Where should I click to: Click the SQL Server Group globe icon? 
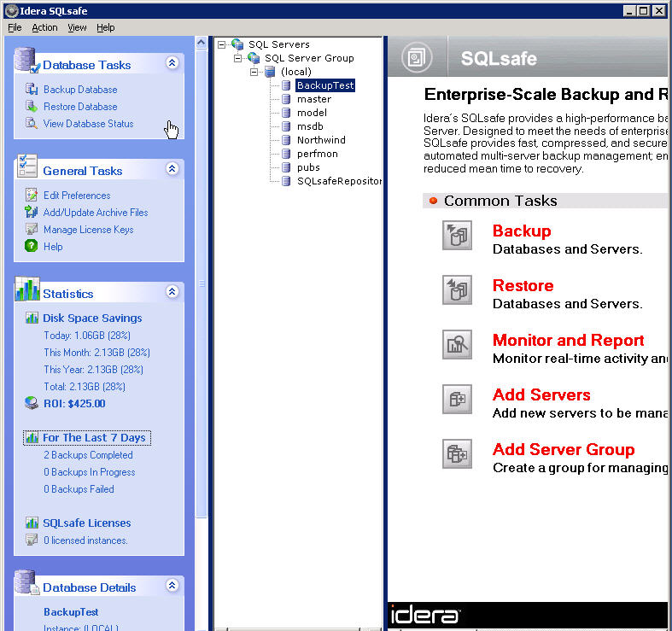tap(254, 58)
